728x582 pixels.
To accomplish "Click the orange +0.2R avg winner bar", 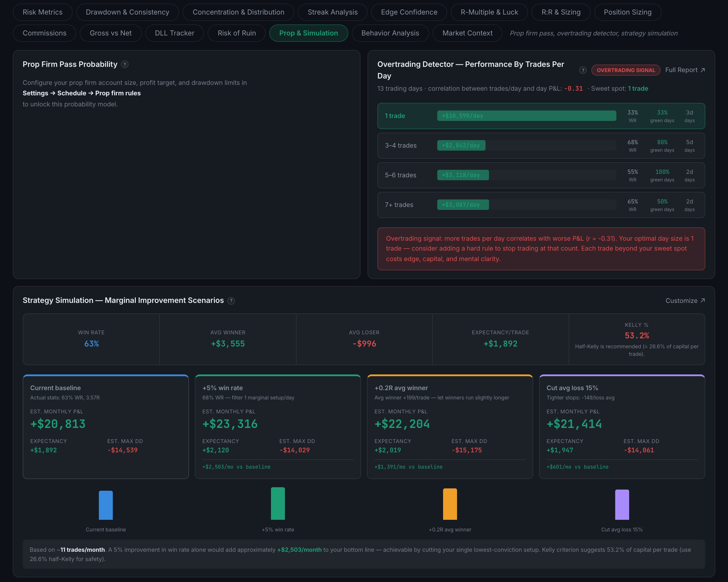I will (450, 504).
